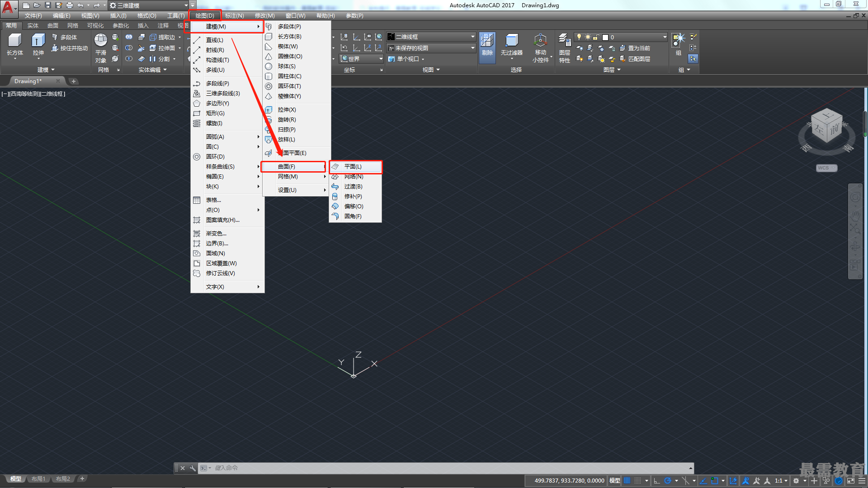868x488 pixels.
Task: Expand the Modeling (建模(M)) submenu
Action: pos(227,27)
